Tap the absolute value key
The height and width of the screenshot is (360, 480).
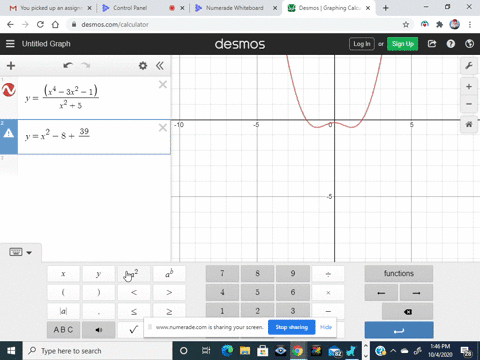63,311
